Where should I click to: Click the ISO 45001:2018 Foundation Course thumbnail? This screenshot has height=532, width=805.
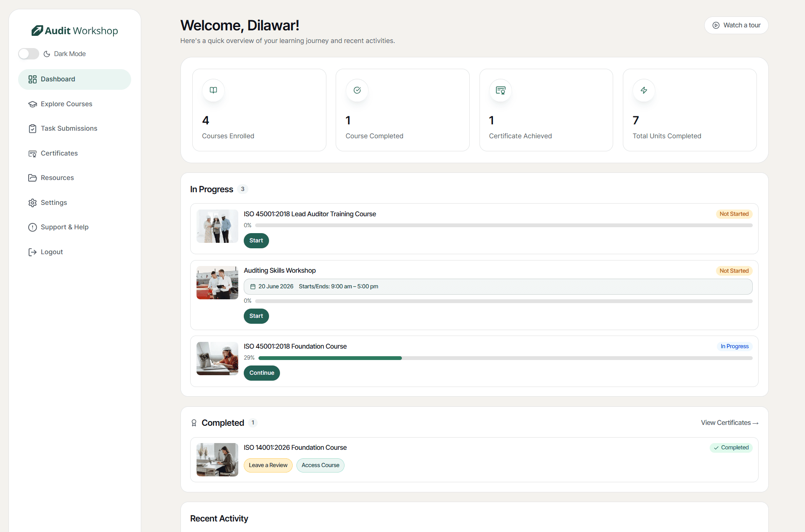217,359
